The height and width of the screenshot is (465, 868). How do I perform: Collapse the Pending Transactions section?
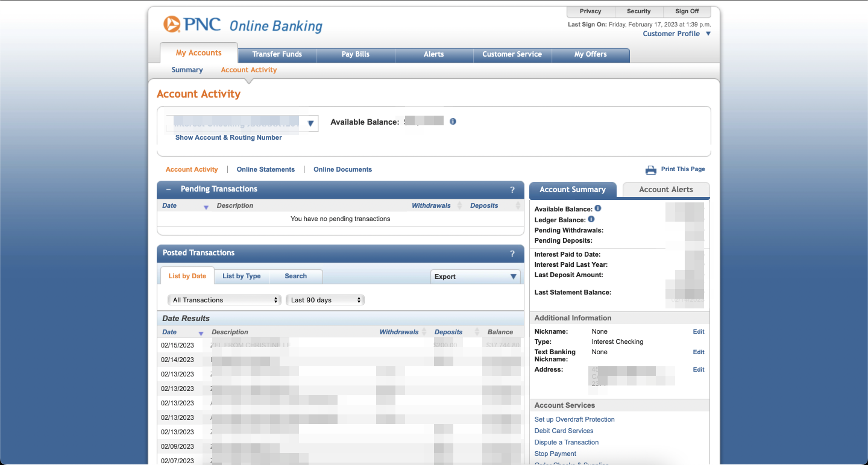coord(169,189)
